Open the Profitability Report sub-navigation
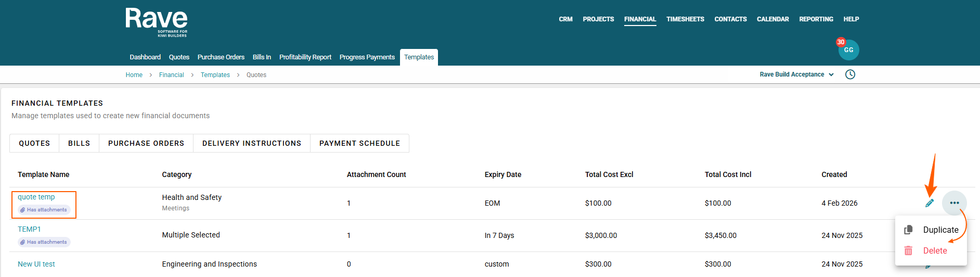 305,57
